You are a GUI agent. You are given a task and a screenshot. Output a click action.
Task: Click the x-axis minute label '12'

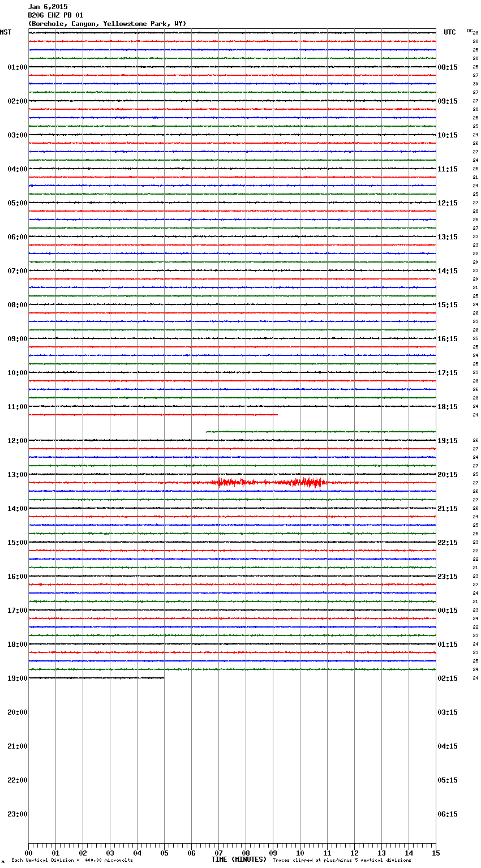(354, 853)
